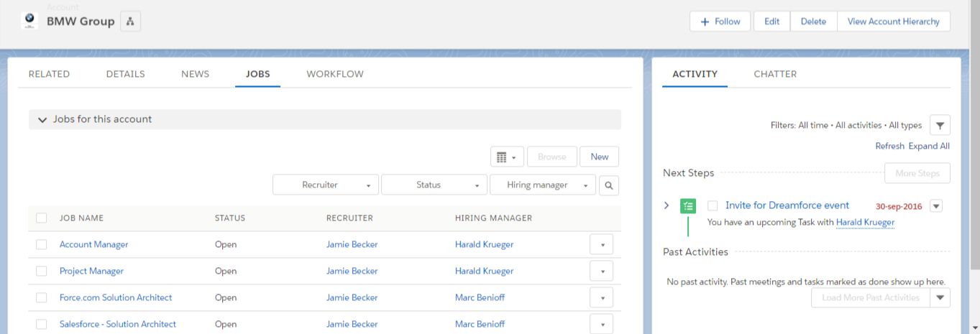Expand the Invite for Dreamforce event task details
This screenshot has height=334, width=980.
(667, 205)
